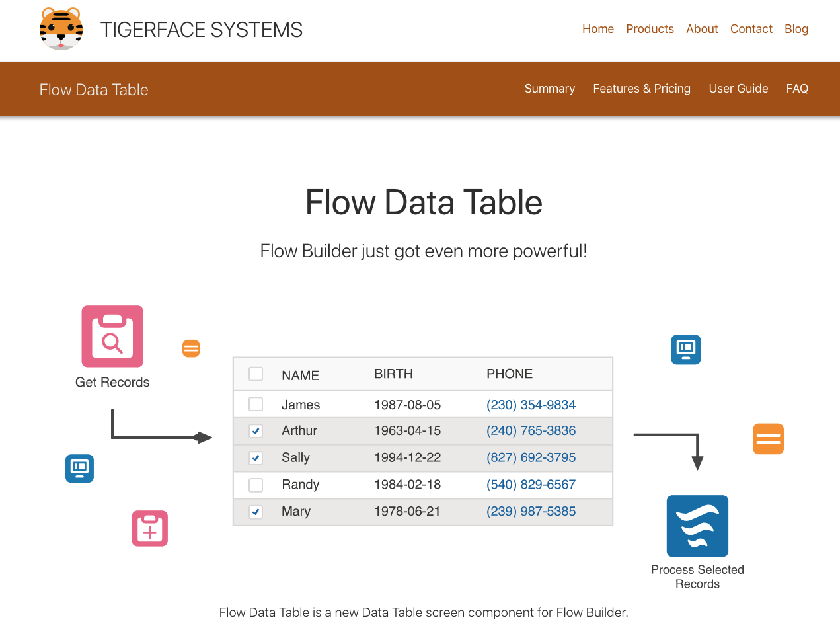The image size is (840, 634).
Task: Click the Tigerface Systems tiger logo
Action: tap(60, 28)
